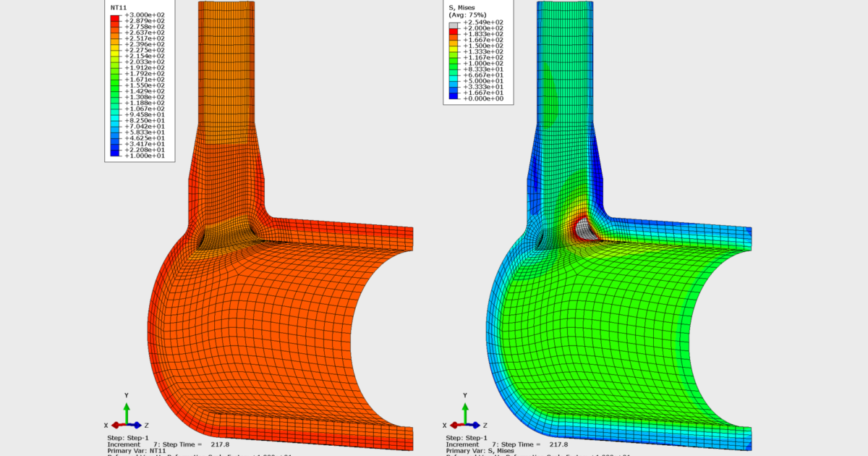The width and height of the screenshot is (868, 456).
Task: Click the (Avg: 75%) label in the Mises legend
Action: (467, 14)
